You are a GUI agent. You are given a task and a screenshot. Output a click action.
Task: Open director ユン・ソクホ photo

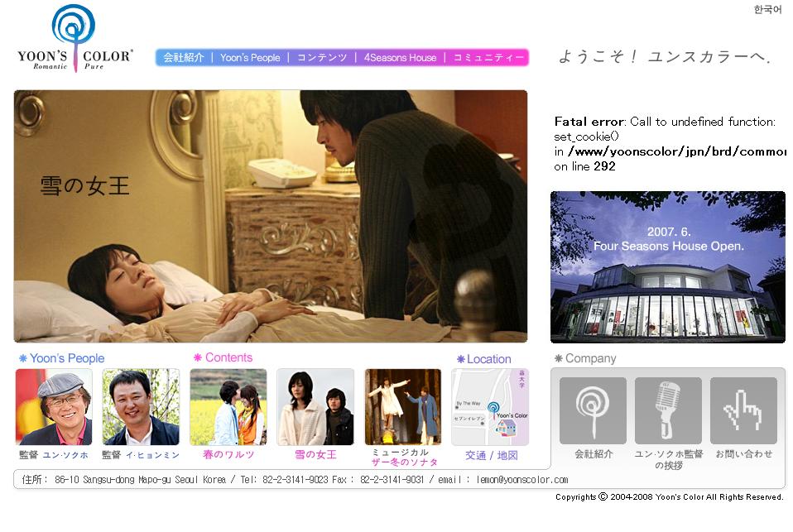point(54,407)
